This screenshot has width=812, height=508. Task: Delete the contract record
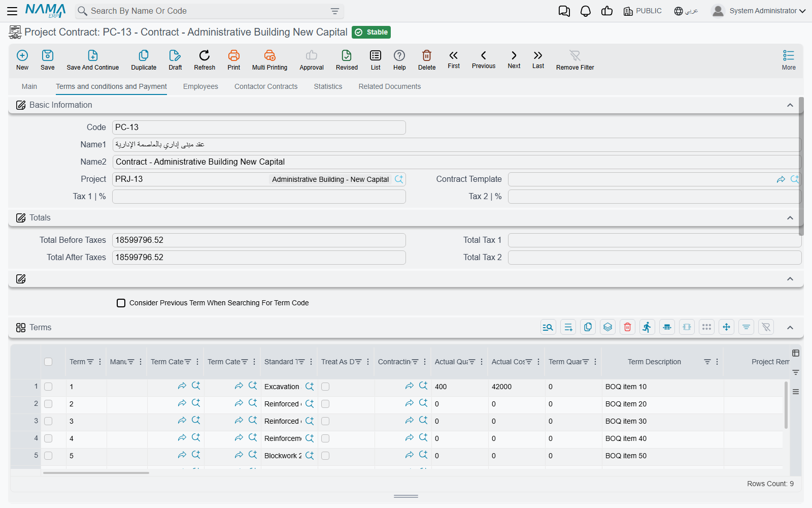[427, 55]
